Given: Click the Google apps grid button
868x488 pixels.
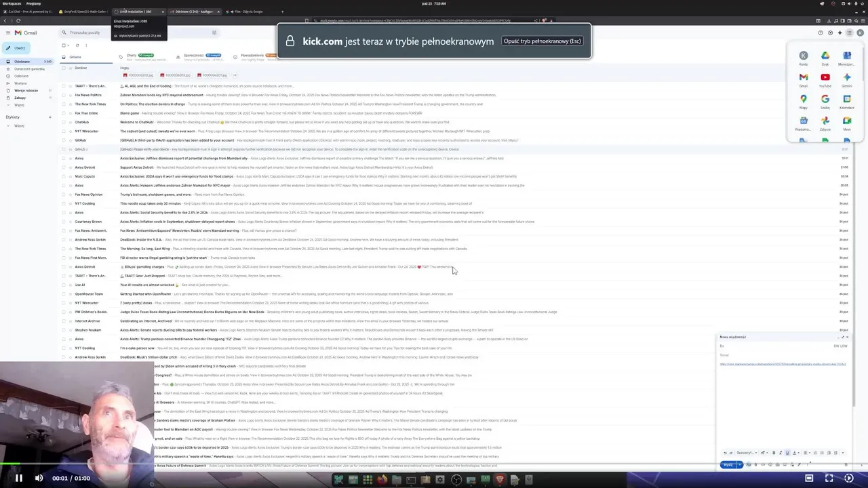Looking at the screenshot, I should (850, 33).
